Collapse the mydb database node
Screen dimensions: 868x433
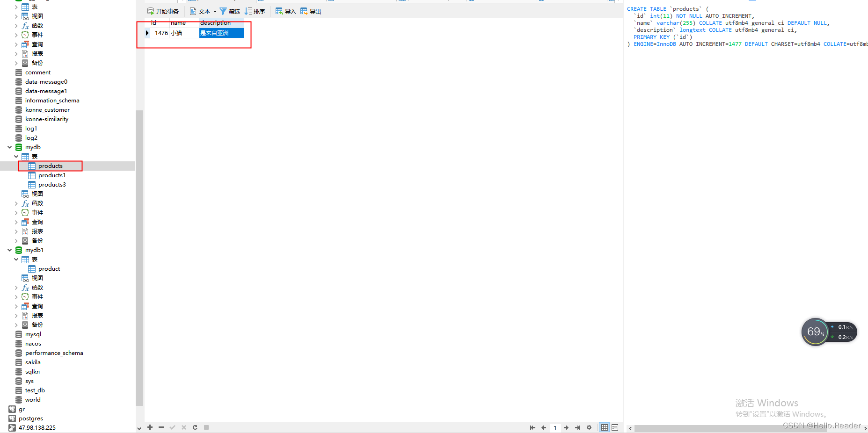9,147
